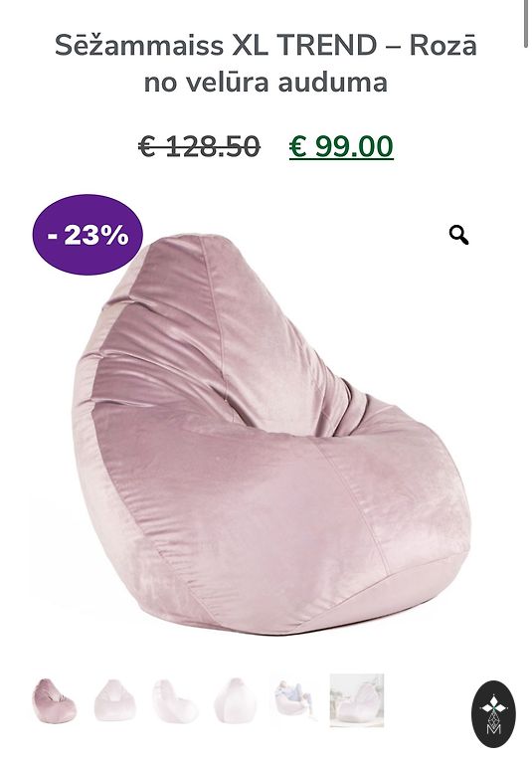
Task: Open the magnifier zoom on product image
Action: click(458, 235)
